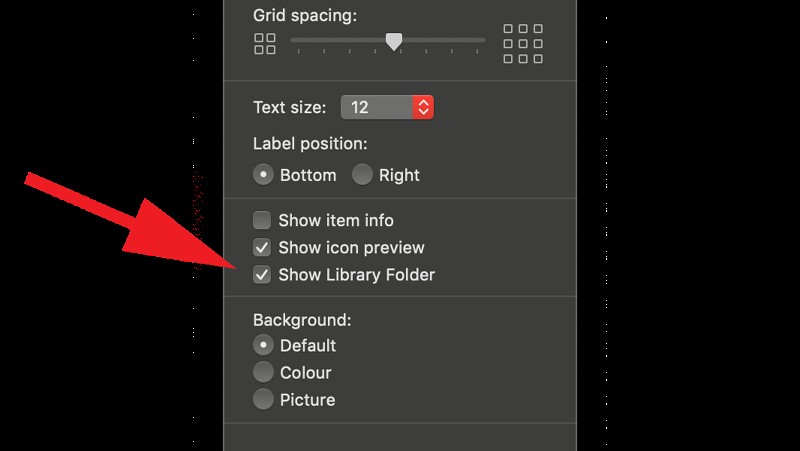
Task: Choose the Default background option
Action: (x=263, y=345)
